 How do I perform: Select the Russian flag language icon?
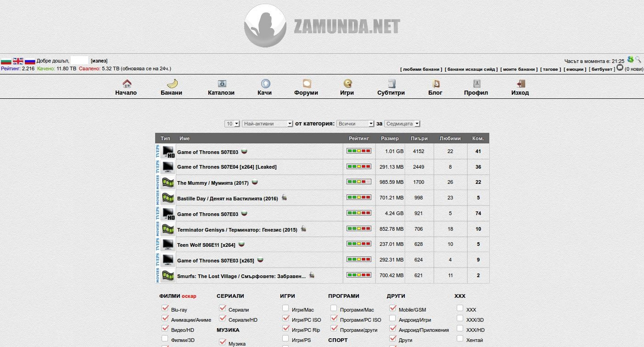[30, 61]
